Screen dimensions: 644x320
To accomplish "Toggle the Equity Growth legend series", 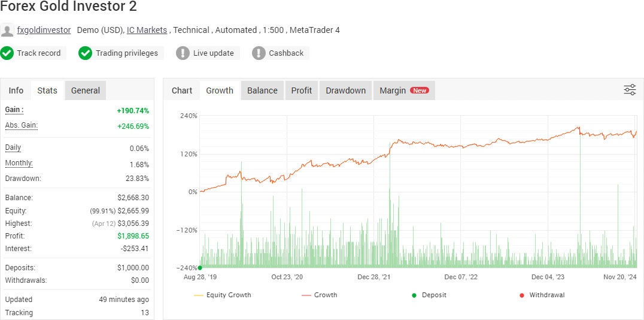I will tap(222, 295).
